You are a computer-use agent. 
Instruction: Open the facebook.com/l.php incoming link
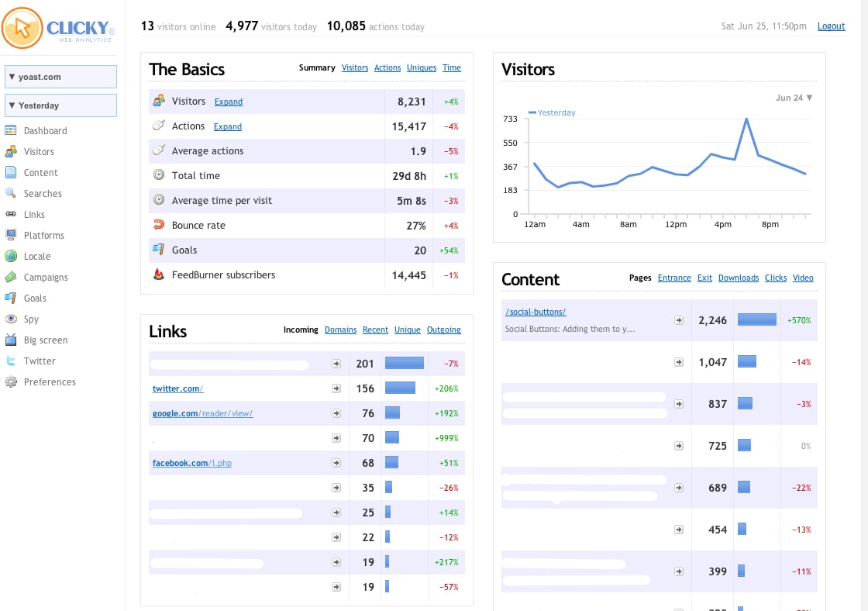pos(192,463)
